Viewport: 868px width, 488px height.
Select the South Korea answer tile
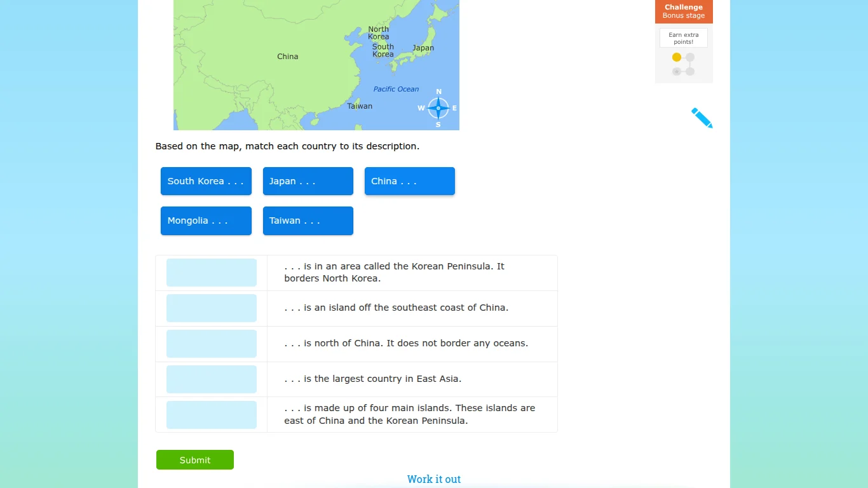click(x=206, y=181)
